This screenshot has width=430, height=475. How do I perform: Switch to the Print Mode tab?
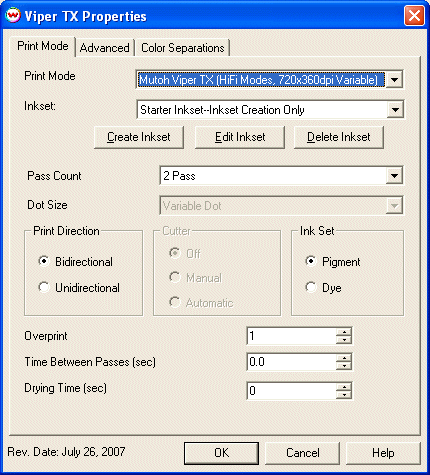[x=43, y=46]
